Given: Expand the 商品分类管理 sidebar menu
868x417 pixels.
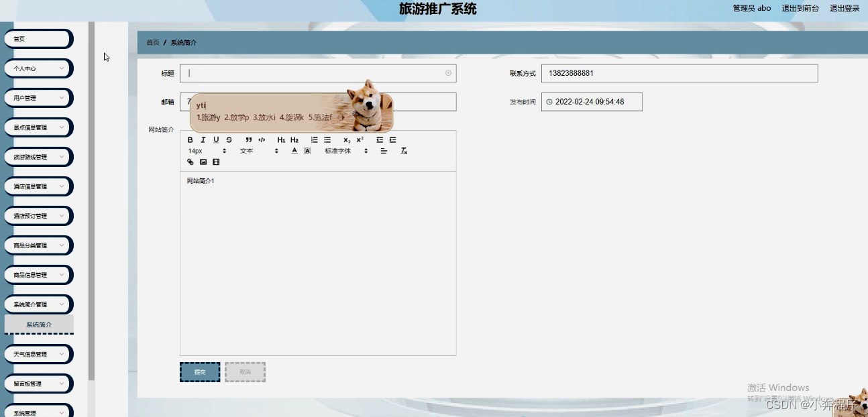Looking at the screenshot, I should click(x=38, y=245).
